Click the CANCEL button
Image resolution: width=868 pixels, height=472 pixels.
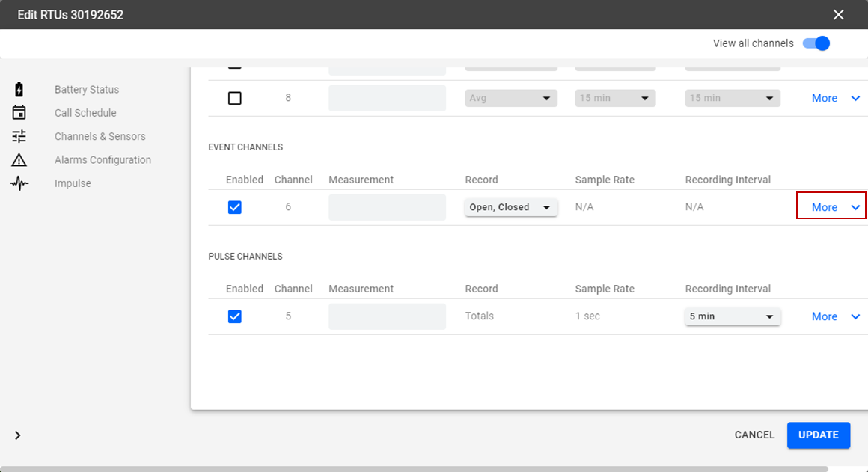(x=754, y=435)
